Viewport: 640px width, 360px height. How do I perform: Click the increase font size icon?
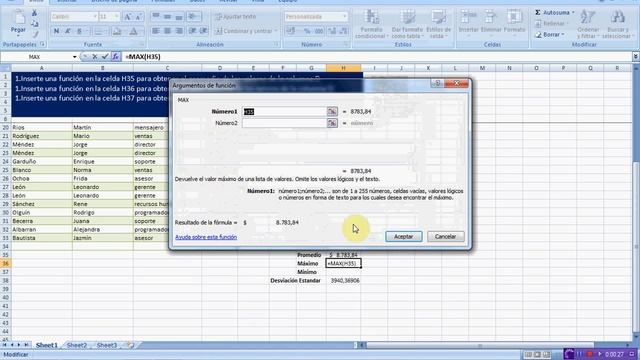[128, 17]
